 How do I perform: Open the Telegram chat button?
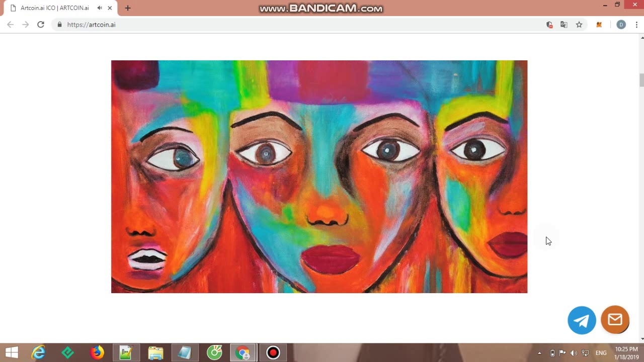click(x=582, y=320)
